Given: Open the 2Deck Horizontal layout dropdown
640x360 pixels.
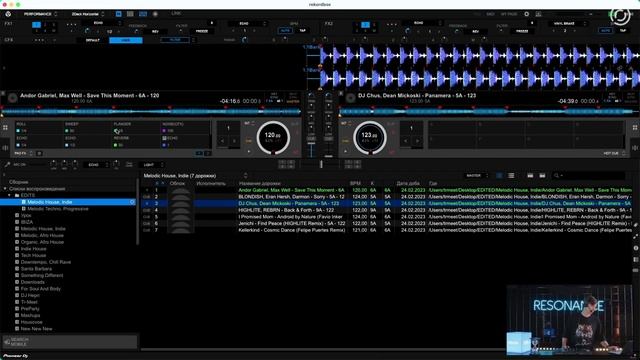Looking at the screenshot, I should click(x=88, y=14).
